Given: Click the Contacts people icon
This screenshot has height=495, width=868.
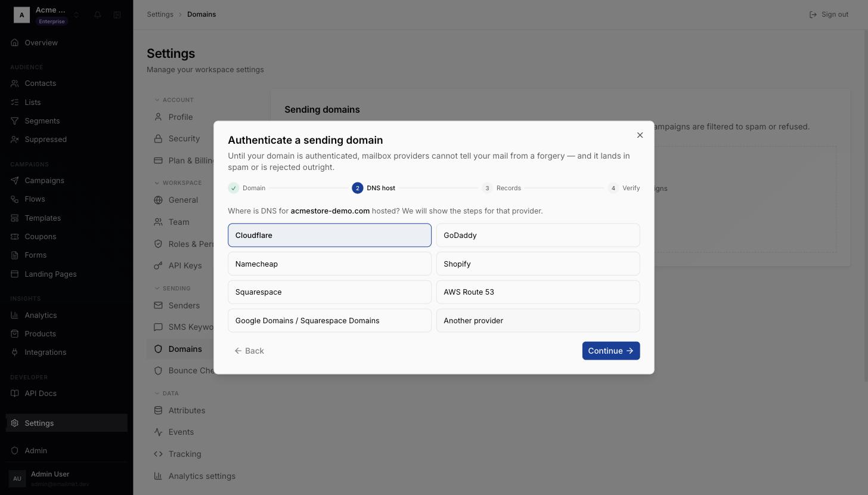Looking at the screenshot, I should [x=15, y=83].
